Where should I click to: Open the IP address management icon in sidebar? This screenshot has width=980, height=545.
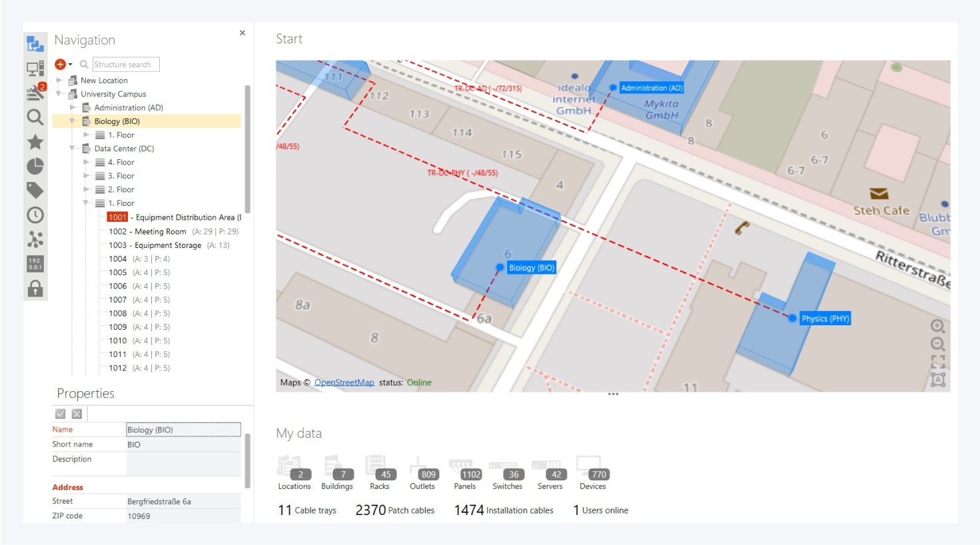coord(35,264)
